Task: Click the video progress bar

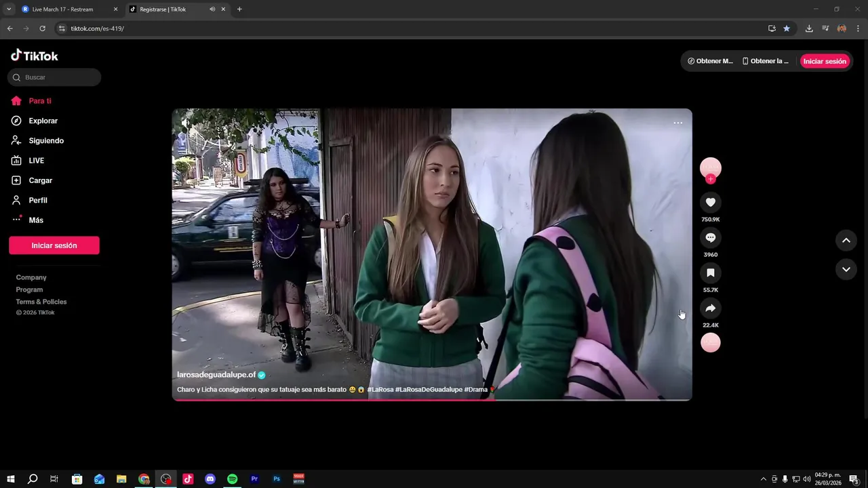Action: 432,400
